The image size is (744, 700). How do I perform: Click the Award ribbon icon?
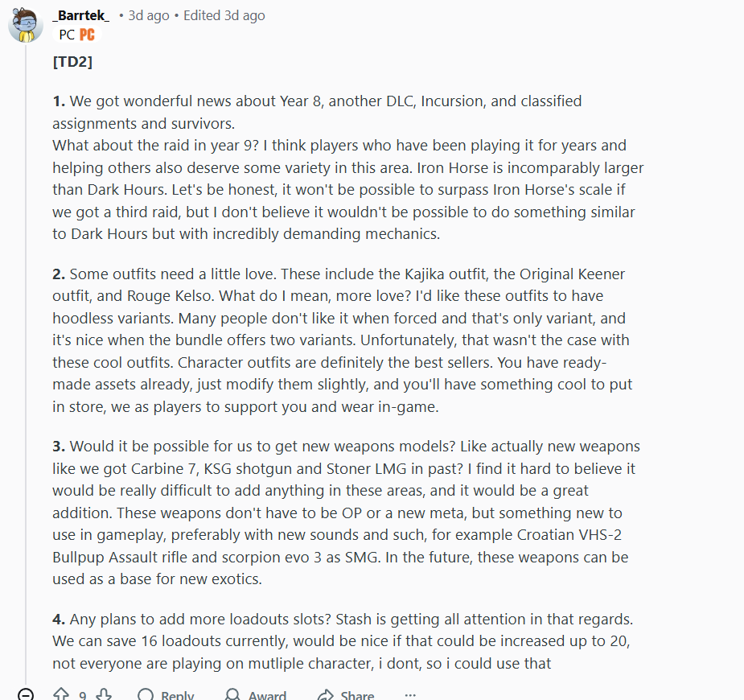coord(232,695)
